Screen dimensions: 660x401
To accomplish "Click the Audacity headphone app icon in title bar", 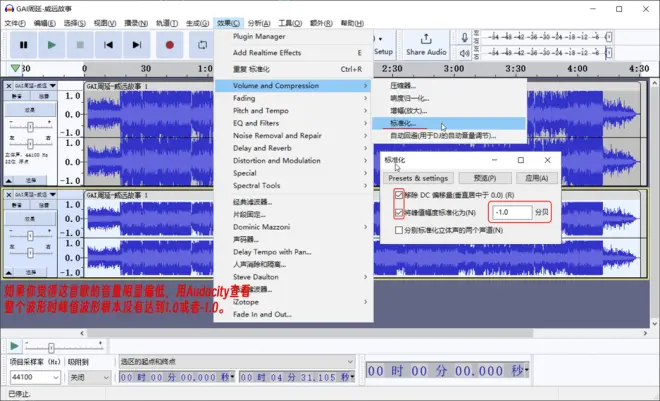I will pyautogui.click(x=9, y=8).
